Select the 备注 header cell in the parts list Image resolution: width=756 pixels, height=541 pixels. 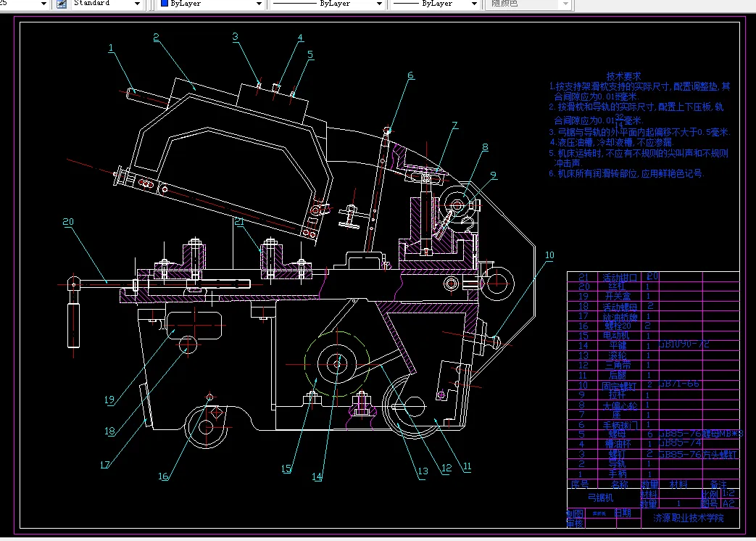click(x=718, y=484)
